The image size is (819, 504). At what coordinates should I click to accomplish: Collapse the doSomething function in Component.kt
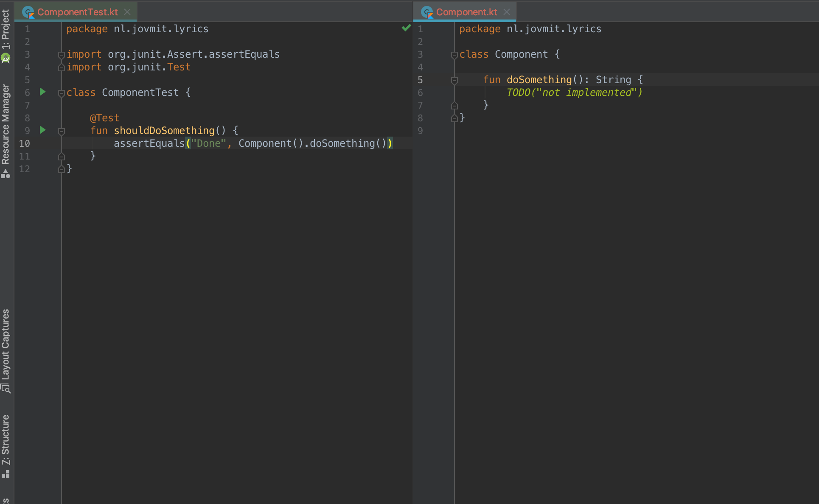pos(454,80)
